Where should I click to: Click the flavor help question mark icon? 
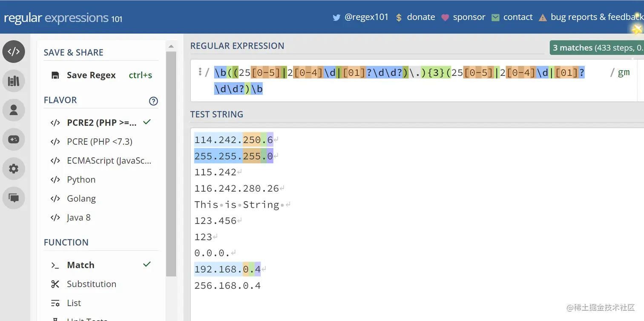pos(153,101)
